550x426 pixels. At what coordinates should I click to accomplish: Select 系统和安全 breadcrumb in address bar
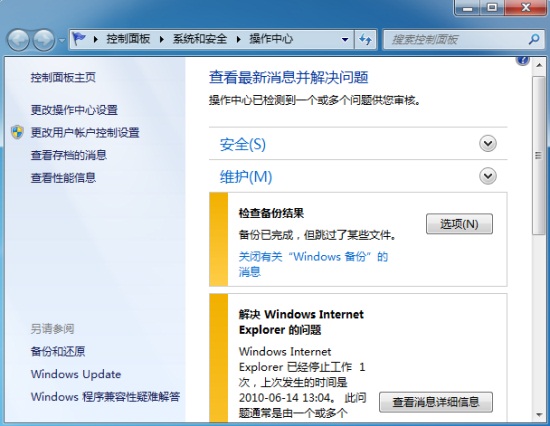[200, 39]
